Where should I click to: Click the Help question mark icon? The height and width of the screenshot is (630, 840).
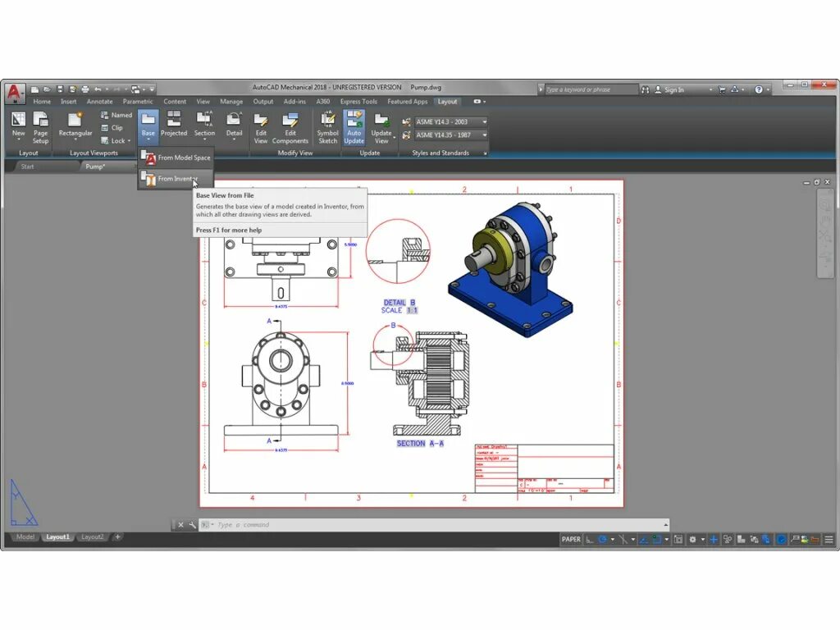click(759, 90)
